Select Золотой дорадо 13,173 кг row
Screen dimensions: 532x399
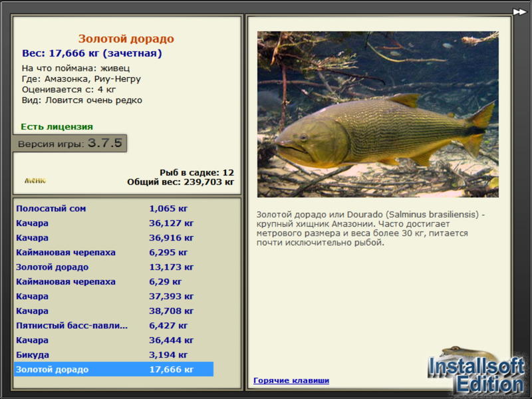point(114,267)
